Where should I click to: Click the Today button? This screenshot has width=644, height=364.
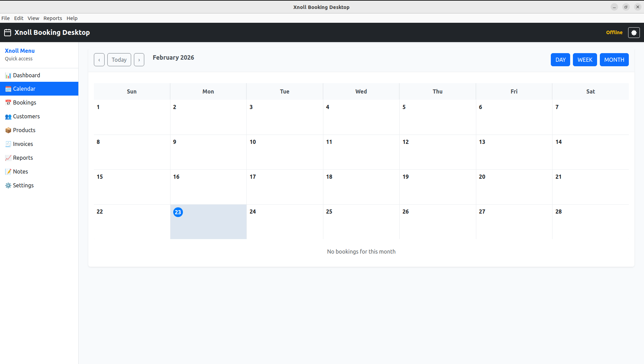tap(119, 59)
